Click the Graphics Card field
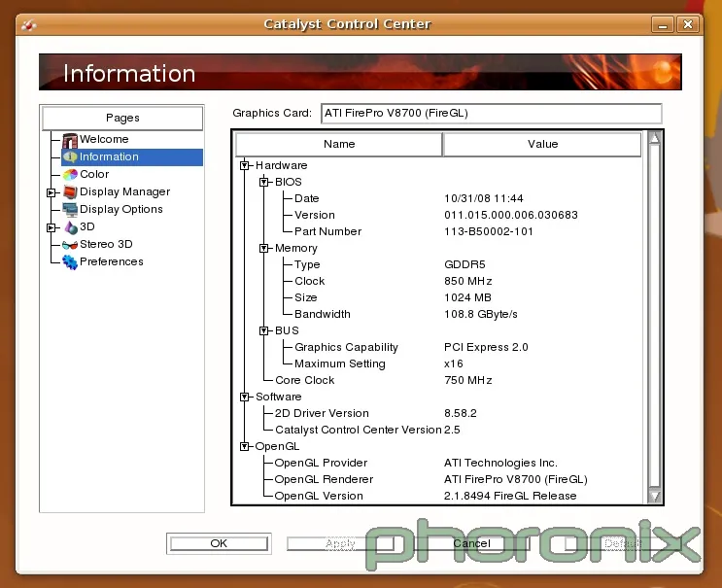 coord(492,114)
